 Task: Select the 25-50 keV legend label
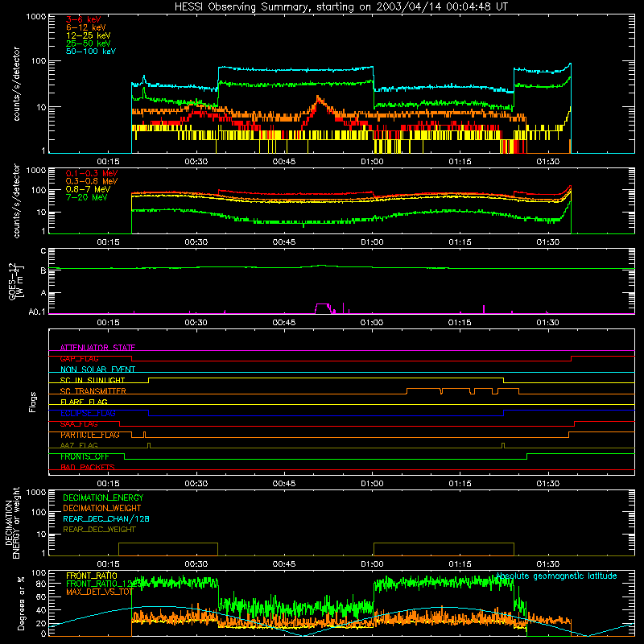click(89, 43)
